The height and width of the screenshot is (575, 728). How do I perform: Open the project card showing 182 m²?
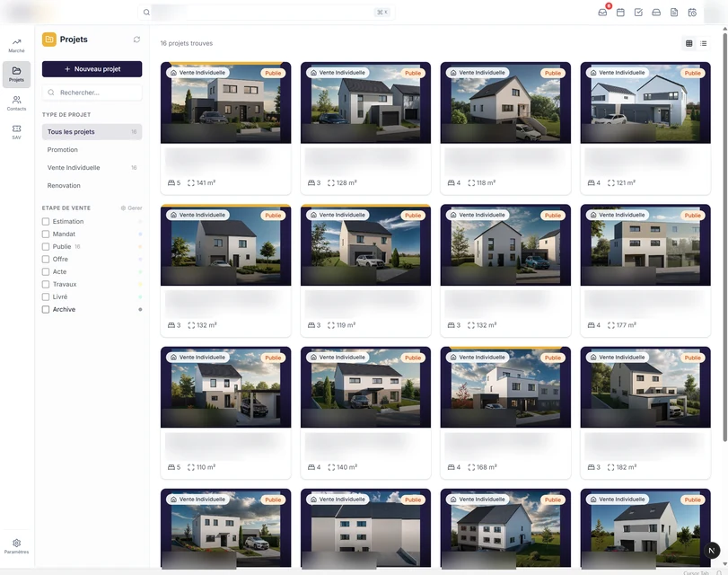645,412
